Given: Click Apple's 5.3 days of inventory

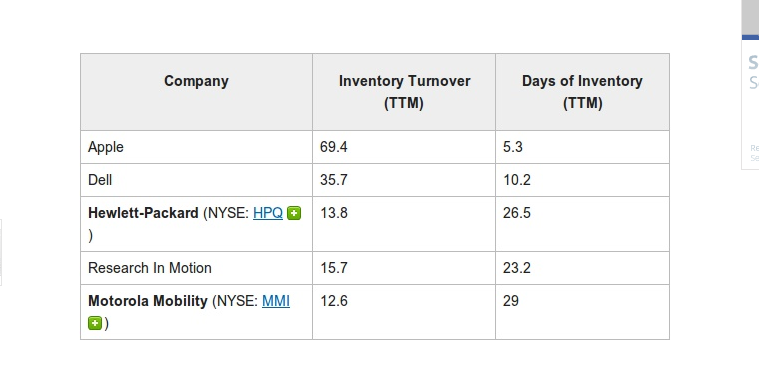Looking at the screenshot, I should [513, 147].
